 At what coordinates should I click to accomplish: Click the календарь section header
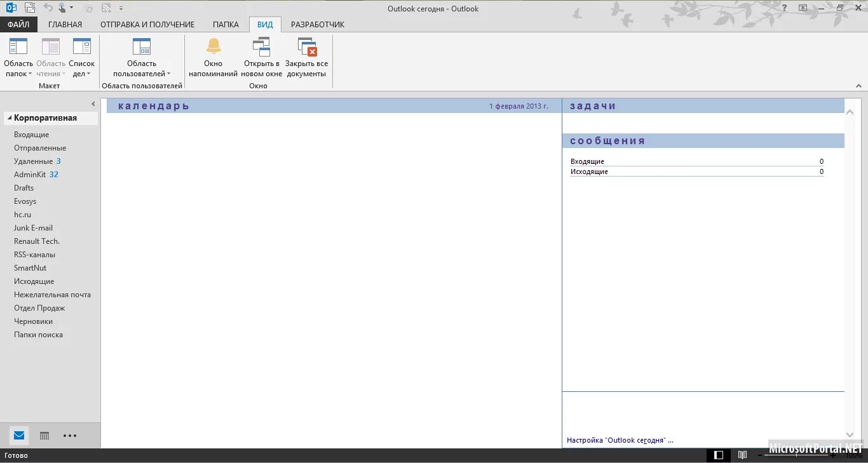pos(154,106)
